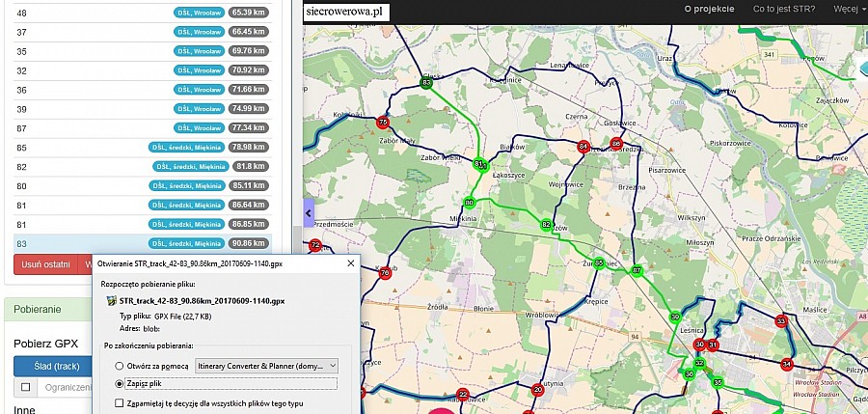The width and height of the screenshot is (868, 414).
Task: Click red node marker 75 on map
Action: pos(383,123)
